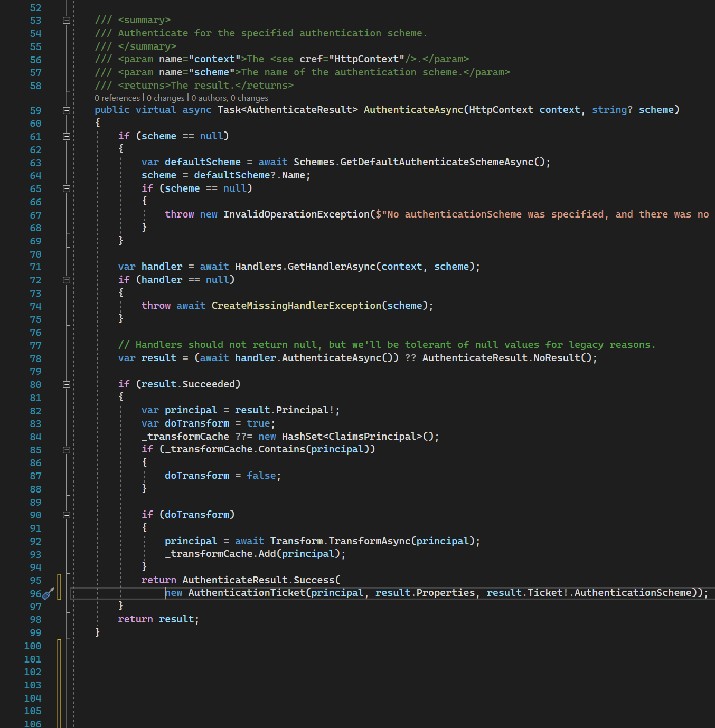The width and height of the screenshot is (715, 728).
Task: Click 'AuthenticateResult.Success(' on line 95
Action: [261, 580]
